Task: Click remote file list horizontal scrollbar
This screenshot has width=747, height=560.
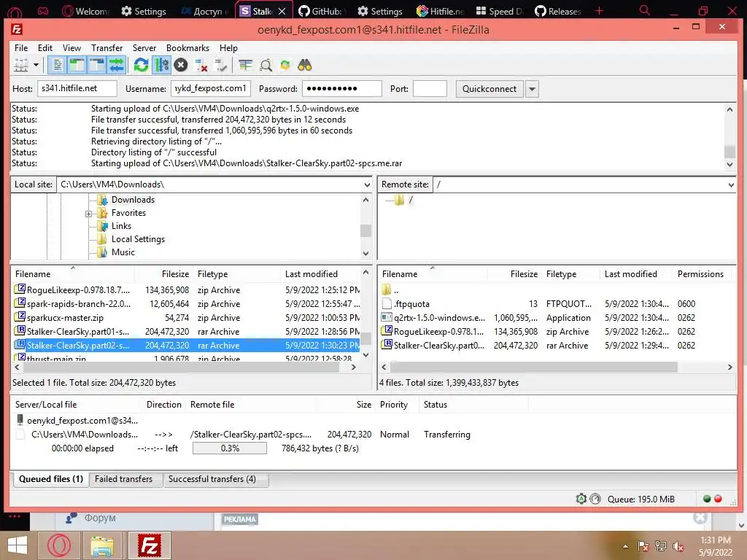Action: [533, 367]
